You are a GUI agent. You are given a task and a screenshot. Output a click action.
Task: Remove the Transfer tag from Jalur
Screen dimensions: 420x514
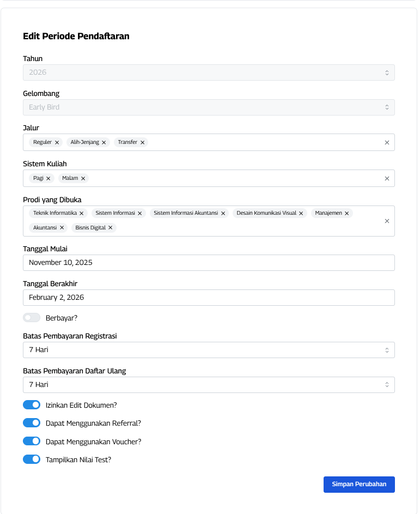click(142, 142)
